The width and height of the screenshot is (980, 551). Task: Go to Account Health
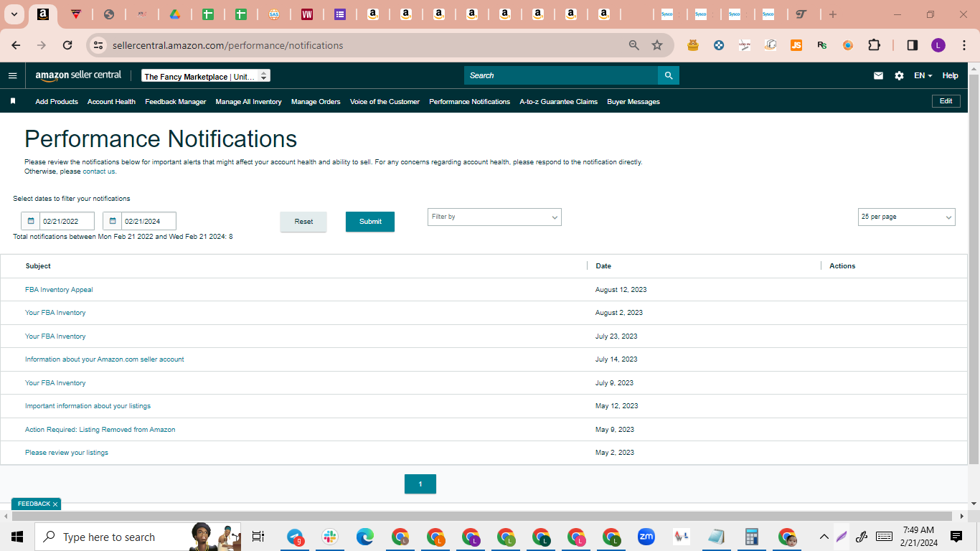[x=111, y=102]
